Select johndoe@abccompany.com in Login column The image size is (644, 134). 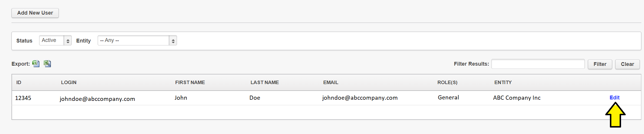point(97,99)
